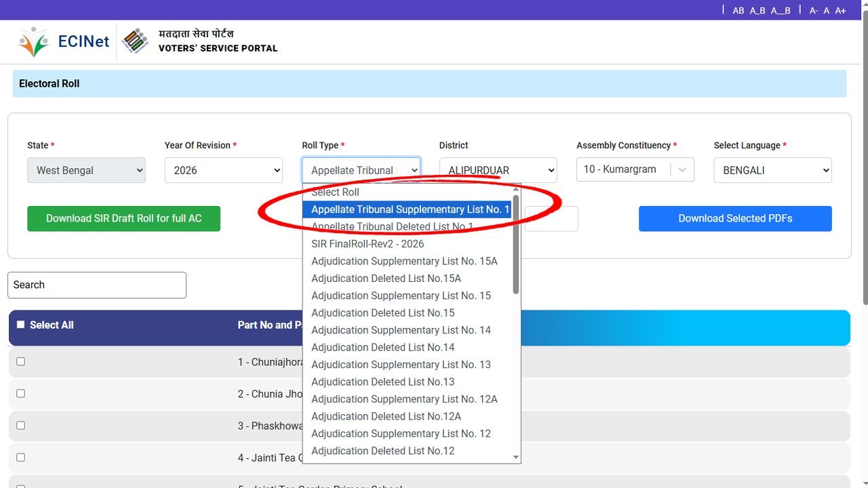Click into the Search input field
Viewport: 868px width, 488px height.
97,285
